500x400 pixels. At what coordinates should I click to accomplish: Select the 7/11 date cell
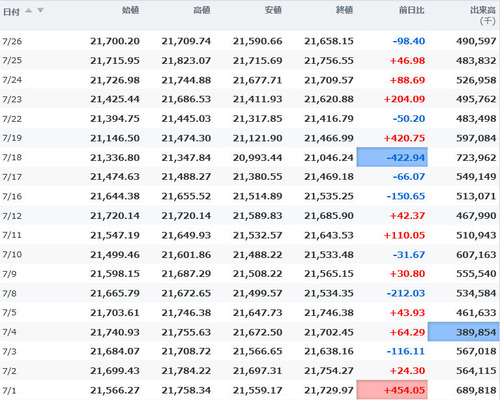pyautogui.click(x=12, y=235)
